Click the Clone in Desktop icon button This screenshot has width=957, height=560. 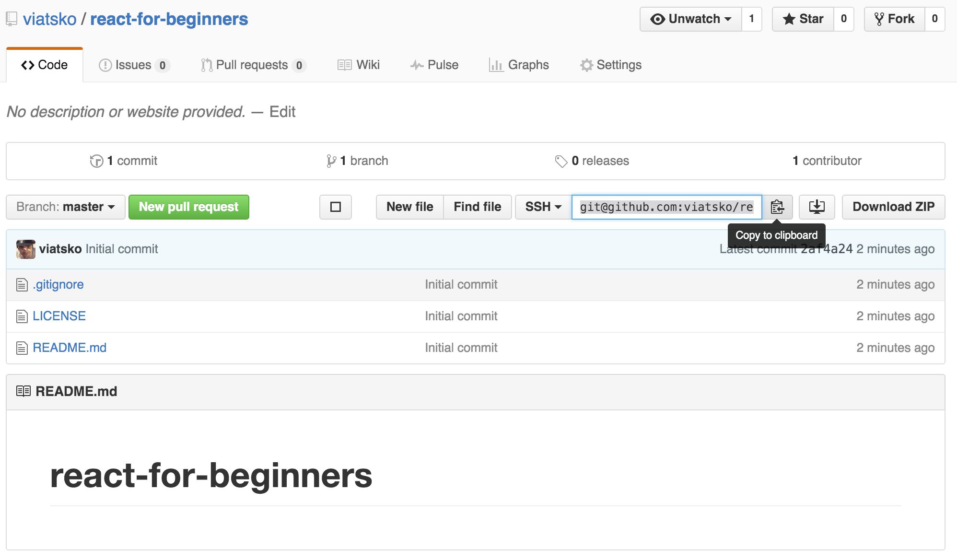(817, 207)
